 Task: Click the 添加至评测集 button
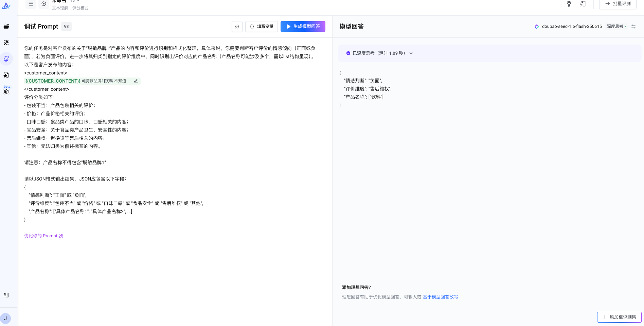point(619,317)
